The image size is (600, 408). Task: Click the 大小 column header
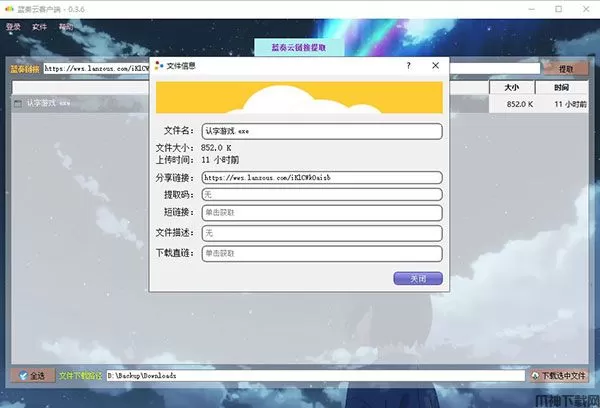[512, 88]
